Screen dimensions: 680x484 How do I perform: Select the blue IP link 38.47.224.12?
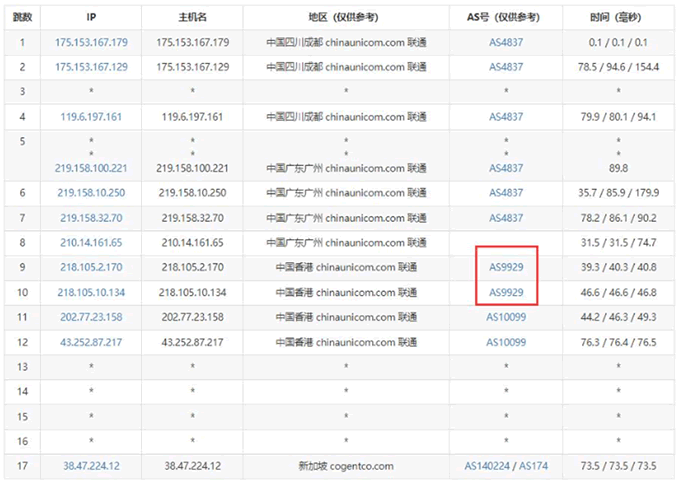pos(92,466)
